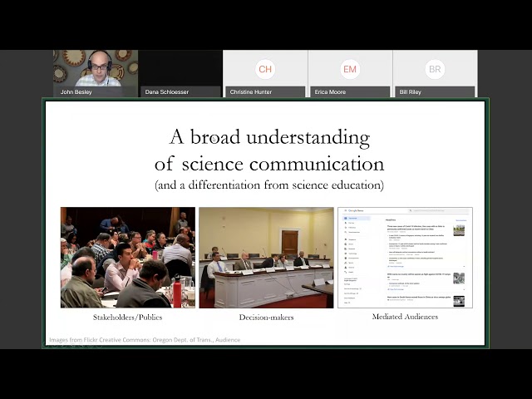Image resolution: width=532 pixels, height=399 pixels.
Task: Click the 'Mediated Audiences' caption
Action: (405, 317)
